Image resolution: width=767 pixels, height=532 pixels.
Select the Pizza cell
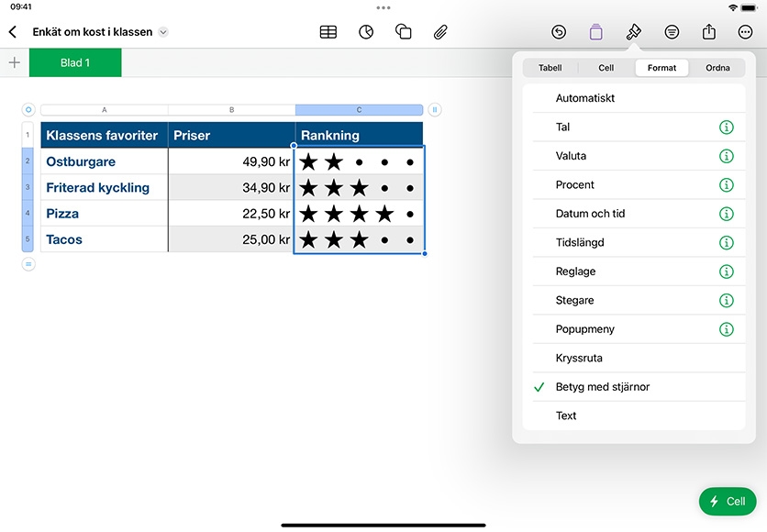105,213
